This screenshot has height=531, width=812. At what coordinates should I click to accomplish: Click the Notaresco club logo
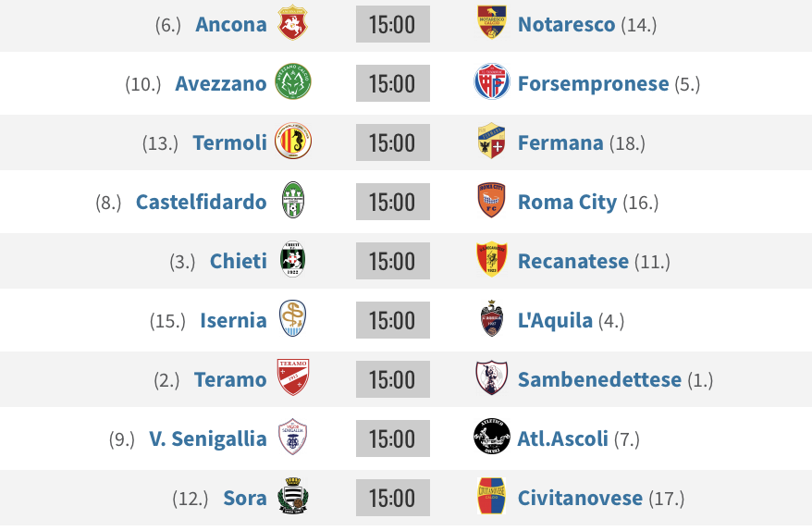point(491,22)
